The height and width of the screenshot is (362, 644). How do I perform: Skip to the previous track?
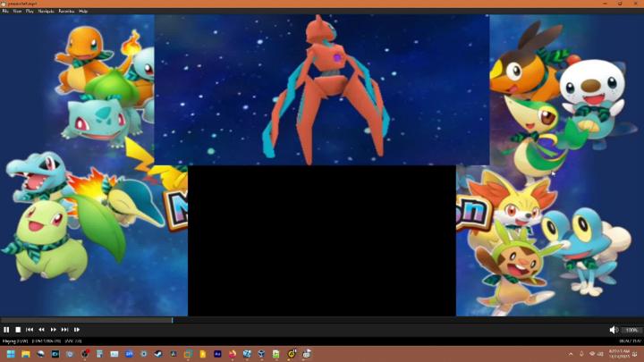click(30, 330)
